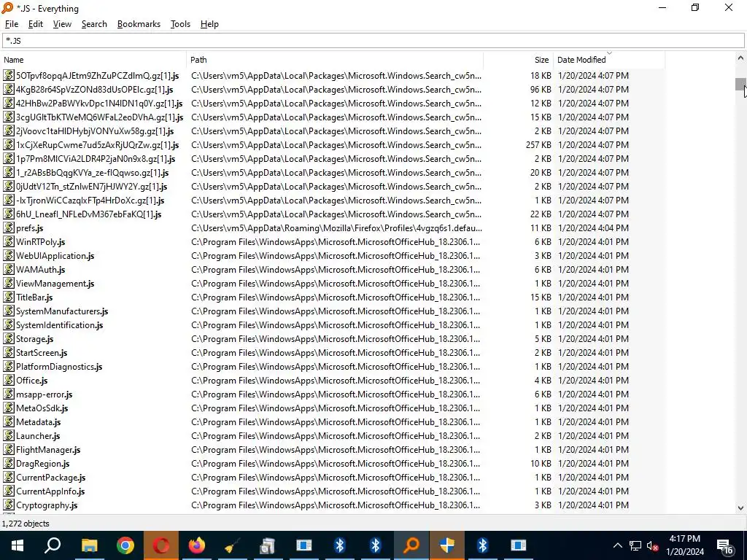The height and width of the screenshot is (560, 747).
Task: Select the JS icon of WebUIApplication.js
Action: (x=9, y=256)
